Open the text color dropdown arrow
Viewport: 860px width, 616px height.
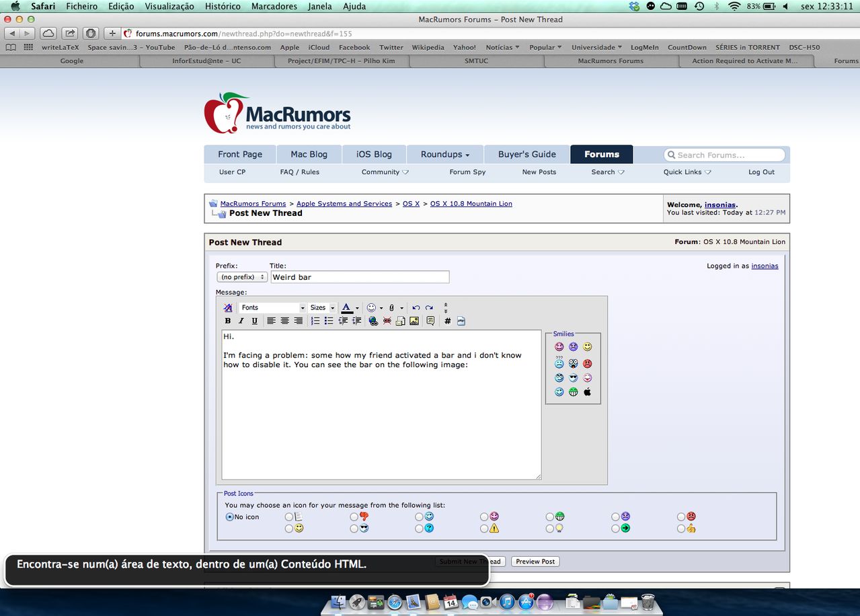pyautogui.click(x=357, y=308)
